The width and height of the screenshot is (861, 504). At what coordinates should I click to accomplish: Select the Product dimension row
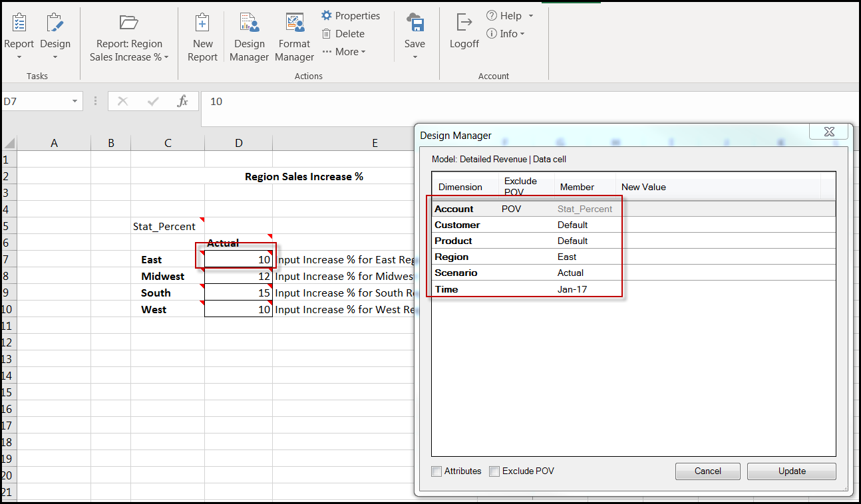(633, 241)
